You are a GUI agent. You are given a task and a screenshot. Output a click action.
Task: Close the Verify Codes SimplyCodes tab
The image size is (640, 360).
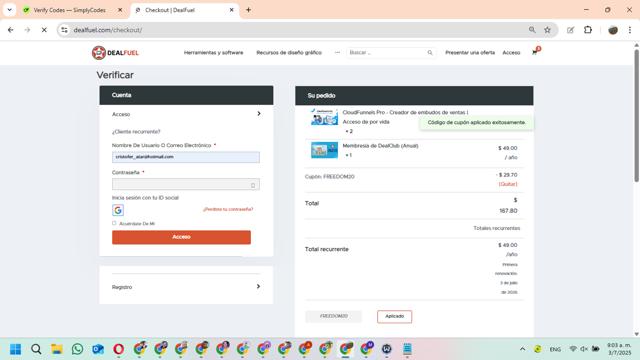point(120,10)
